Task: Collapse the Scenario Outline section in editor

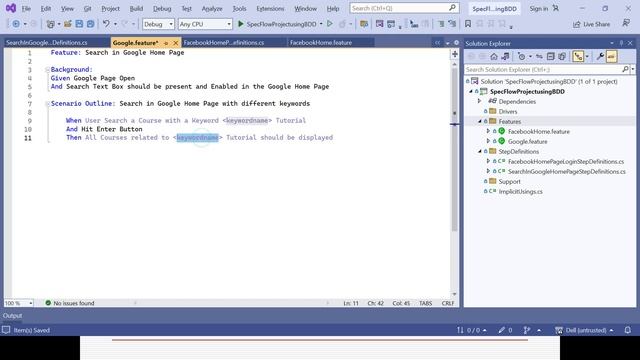Action: click(x=47, y=104)
